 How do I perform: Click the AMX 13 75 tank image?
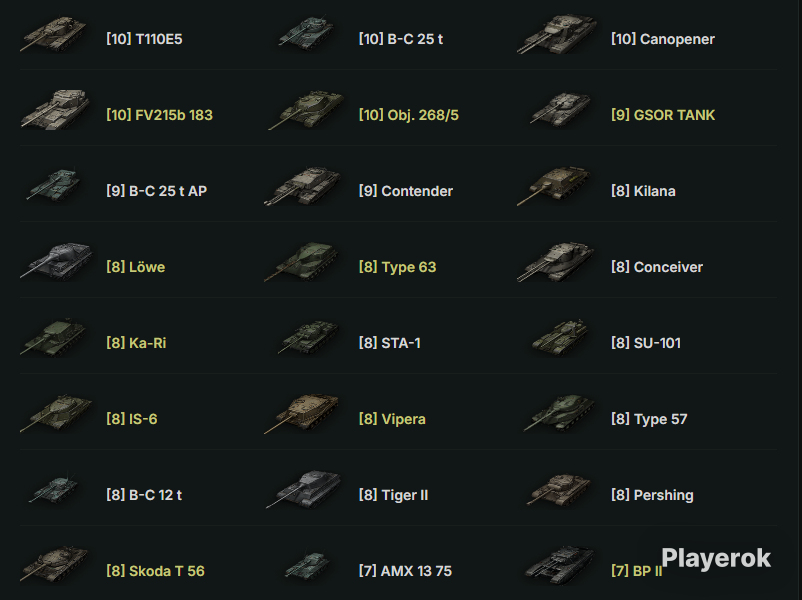[307, 565]
